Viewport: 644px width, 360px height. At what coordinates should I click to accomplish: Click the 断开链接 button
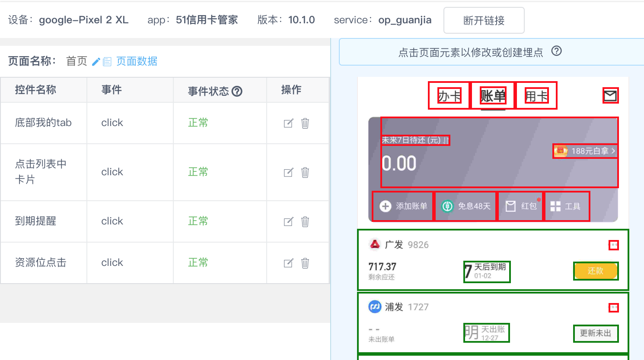(484, 20)
